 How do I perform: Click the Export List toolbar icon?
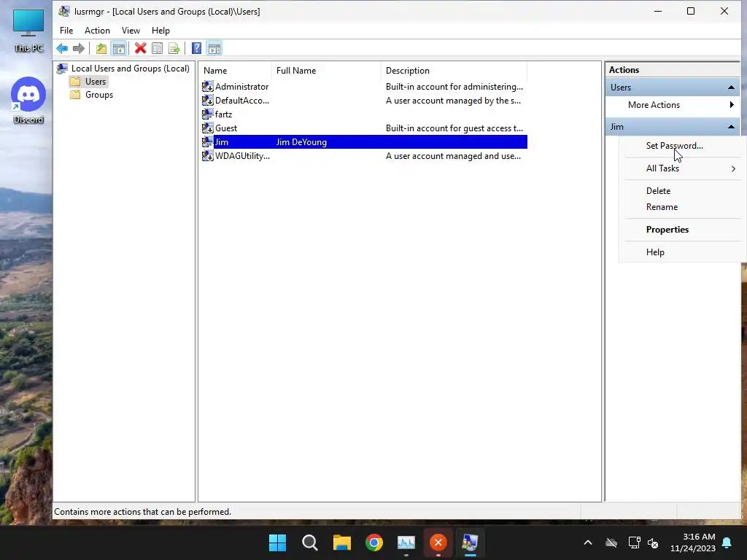[174, 48]
